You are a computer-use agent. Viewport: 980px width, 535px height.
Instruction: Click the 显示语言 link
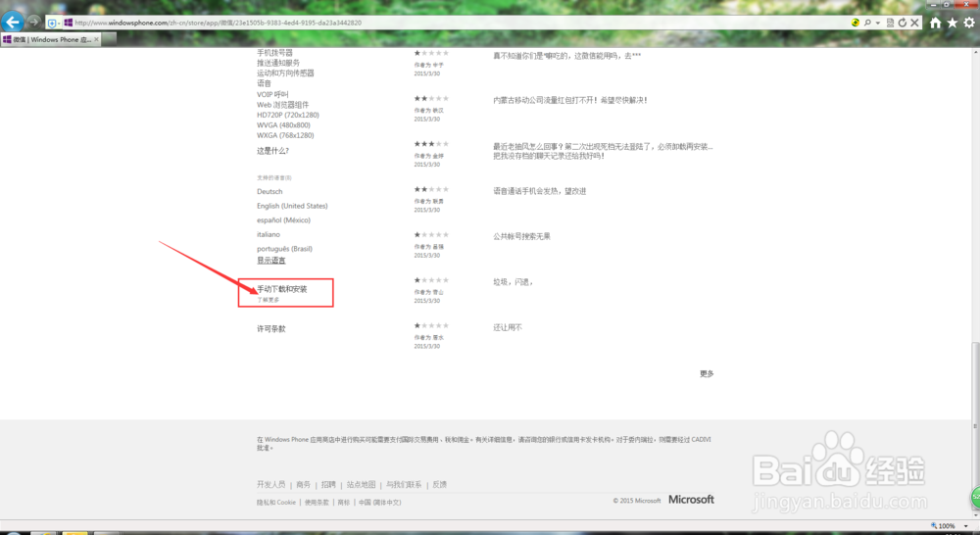point(270,260)
